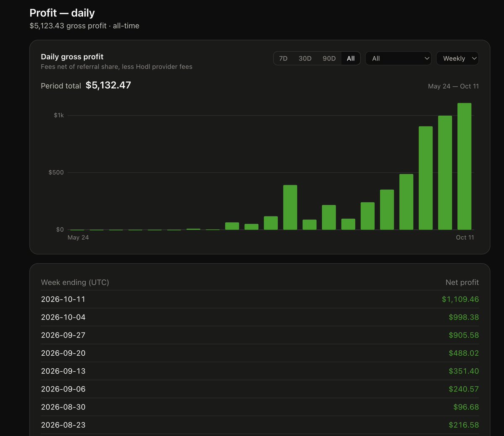Select the 90D time range
Image resolution: width=504 pixels, height=436 pixels.
(x=329, y=58)
